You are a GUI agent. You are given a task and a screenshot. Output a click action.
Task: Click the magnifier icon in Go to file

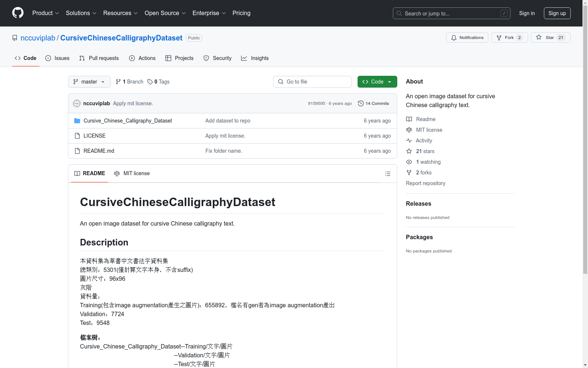[x=281, y=82]
